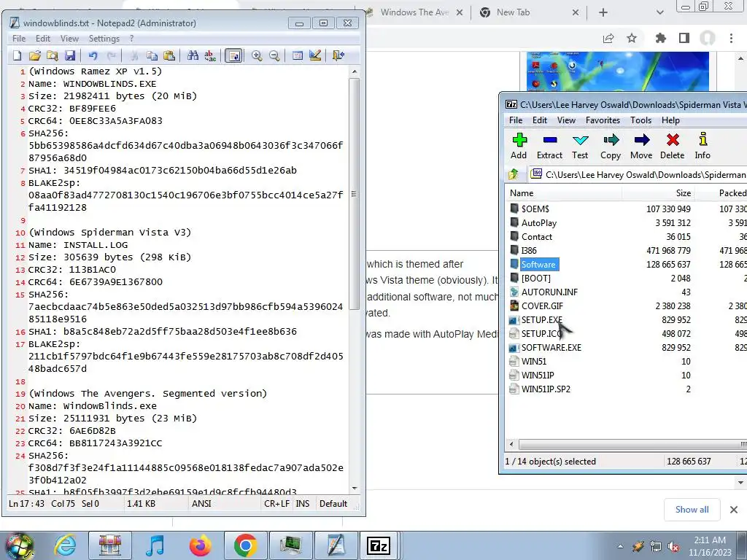Click the Copy button in 7-Zip toolbar
The width and height of the screenshot is (747, 560).
tap(611, 146)
